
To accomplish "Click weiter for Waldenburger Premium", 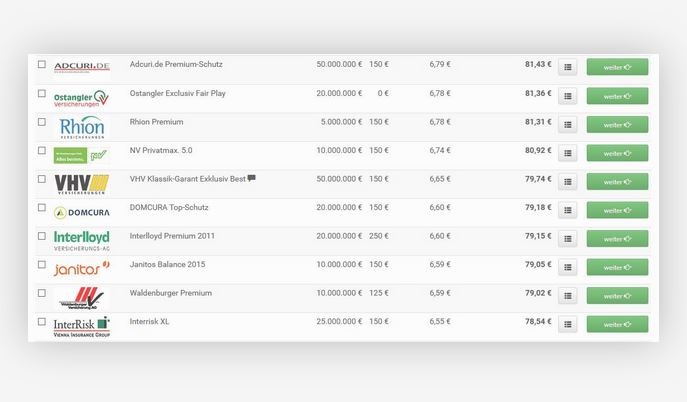I will tap(617, 296).
